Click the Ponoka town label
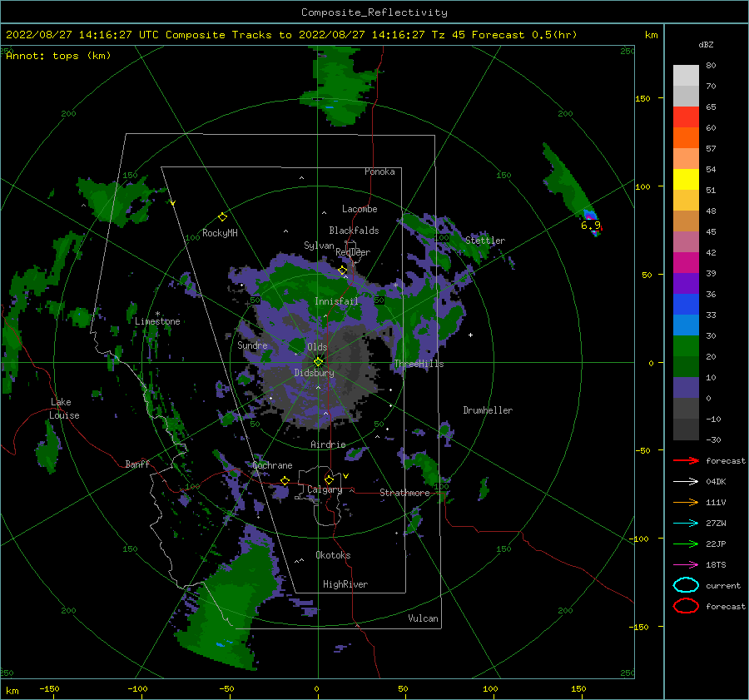Image resolution: width=749 pixels, height=700 pixels. pos(379,171)
